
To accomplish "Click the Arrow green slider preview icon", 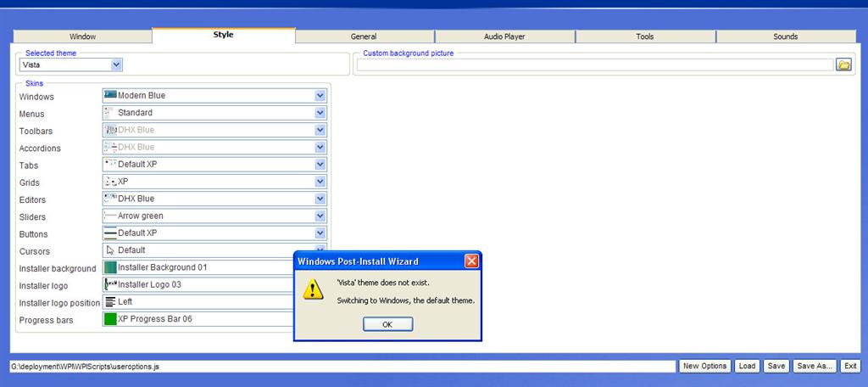I will point(110,216).
